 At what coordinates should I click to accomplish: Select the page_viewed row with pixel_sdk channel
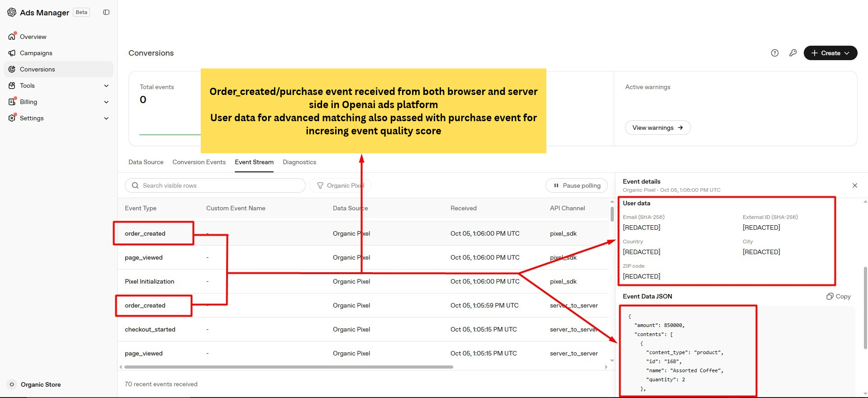363,257
